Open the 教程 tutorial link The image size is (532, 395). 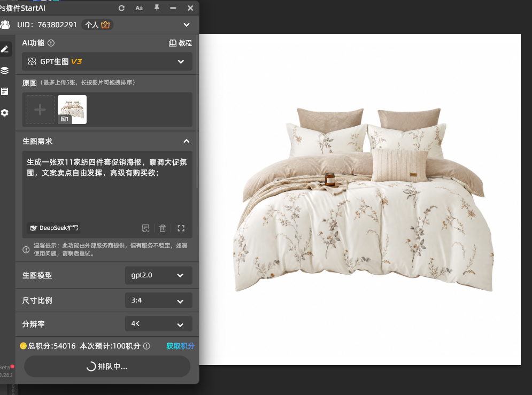[x=180, y=43]
